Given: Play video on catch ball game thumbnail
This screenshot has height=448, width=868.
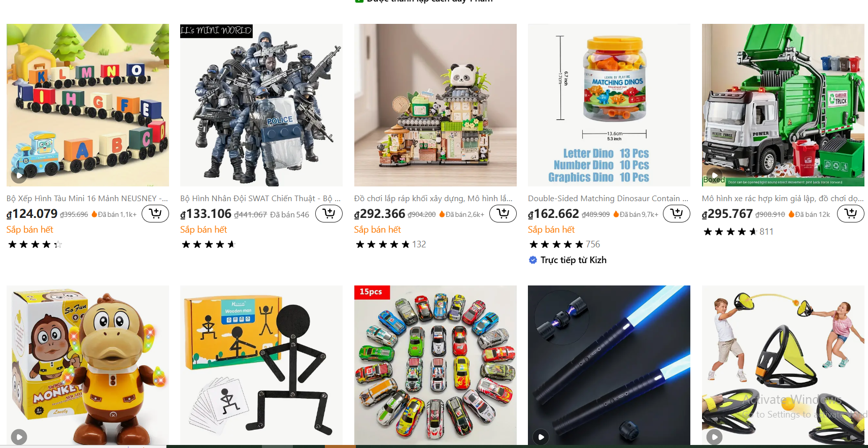Looking at the screenshot, I should point(714,437).
